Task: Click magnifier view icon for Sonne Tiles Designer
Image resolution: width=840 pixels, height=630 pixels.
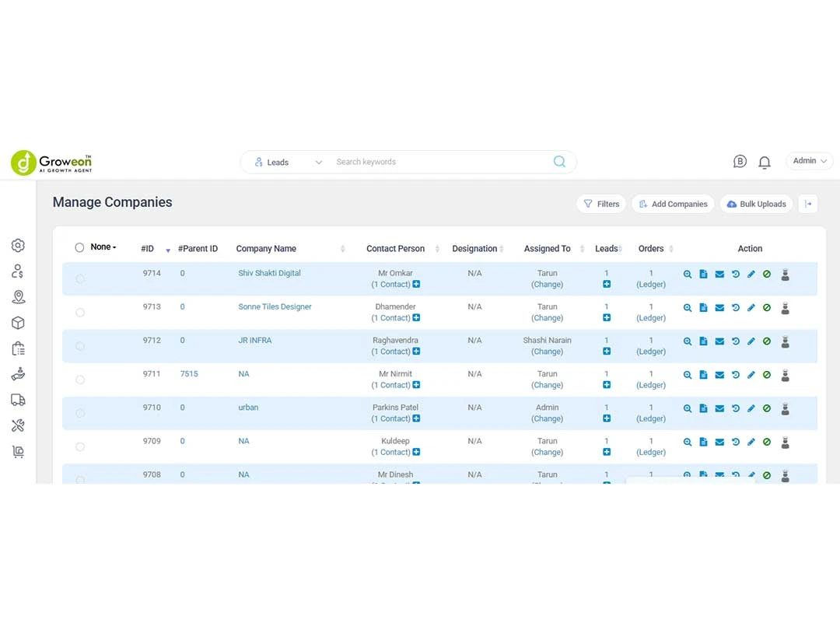Action: point(688,308)
